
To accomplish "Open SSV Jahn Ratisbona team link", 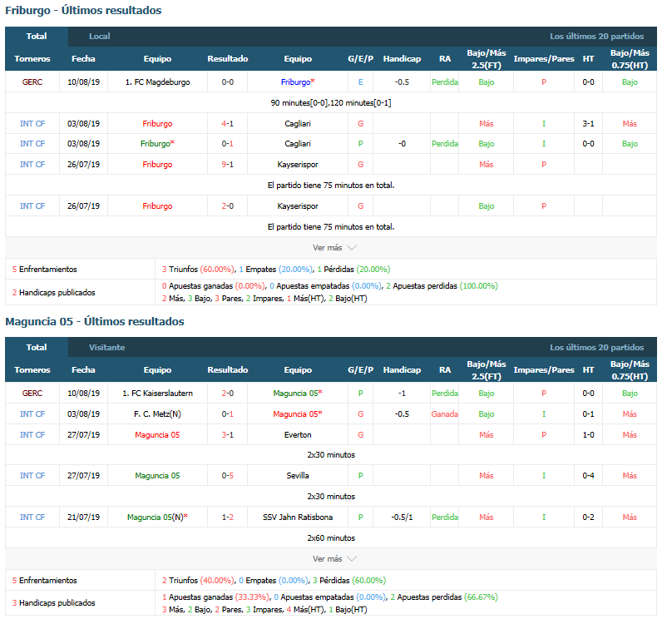I will (x=298, y=517).
